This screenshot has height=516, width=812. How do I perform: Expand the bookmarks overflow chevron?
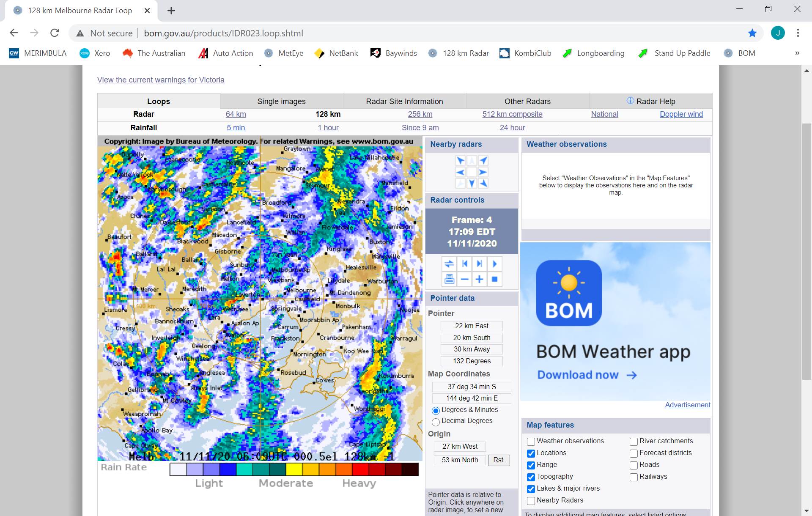[x=797, y=53]
